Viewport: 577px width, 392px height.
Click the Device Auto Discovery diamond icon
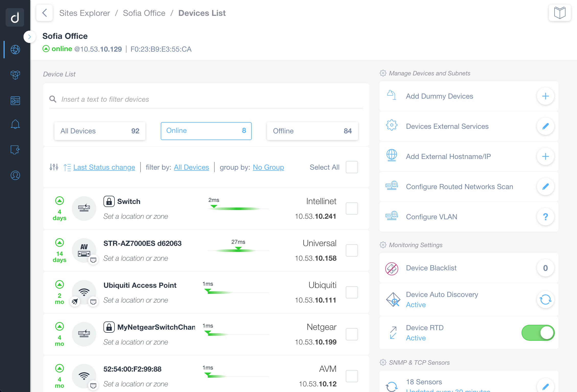coord(393,299)
